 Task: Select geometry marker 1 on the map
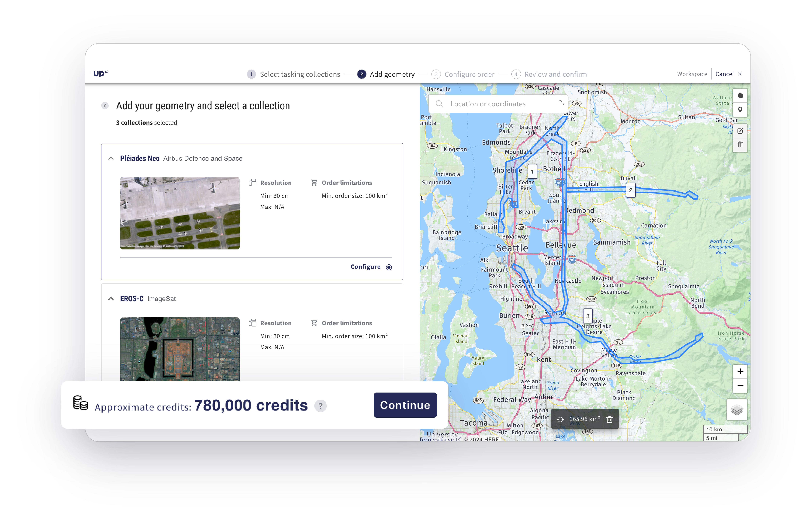pos(532,172)
